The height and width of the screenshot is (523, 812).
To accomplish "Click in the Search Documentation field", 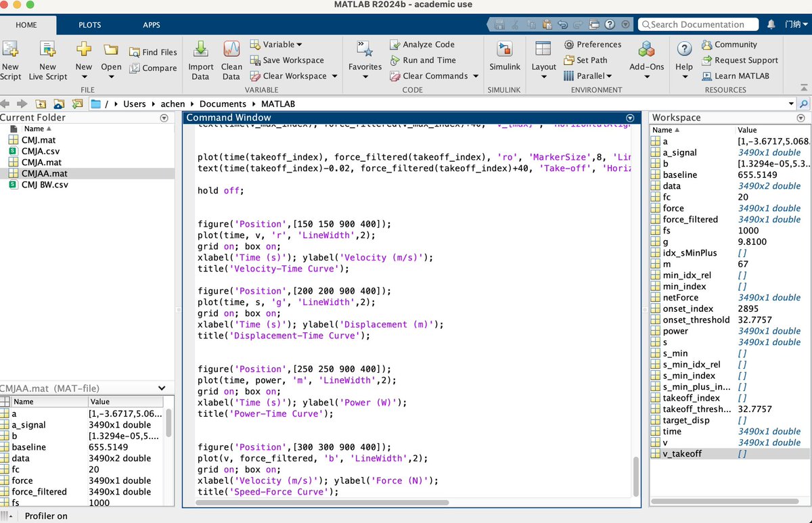I will coord(698,24).
